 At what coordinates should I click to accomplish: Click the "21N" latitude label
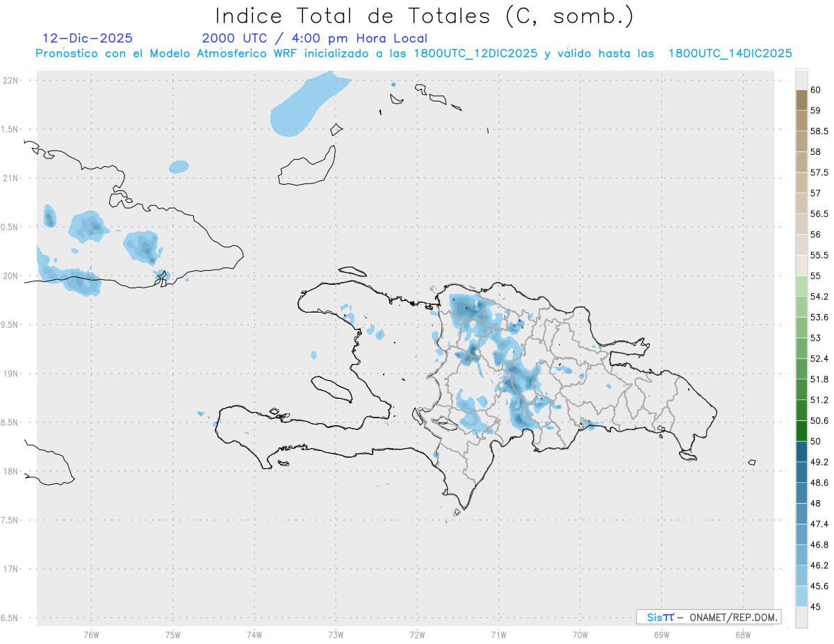pos(11,179)
